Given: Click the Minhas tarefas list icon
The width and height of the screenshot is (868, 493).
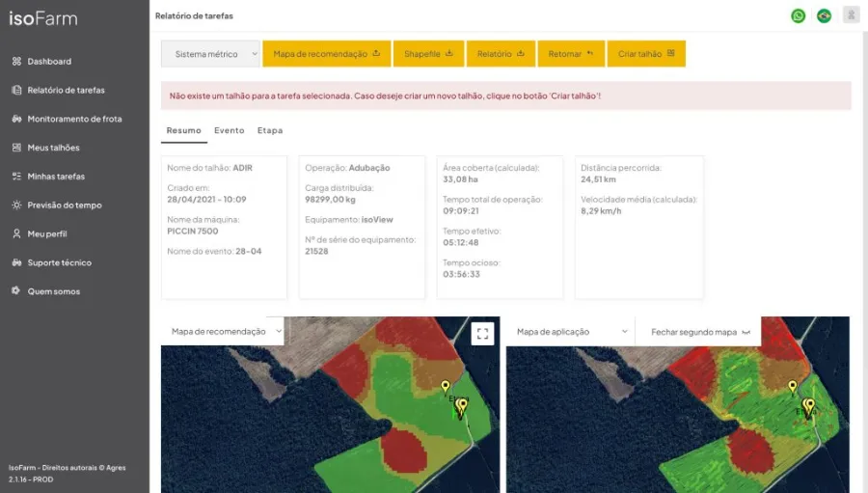Looking at the screenshot, I should tap(16, 177).
